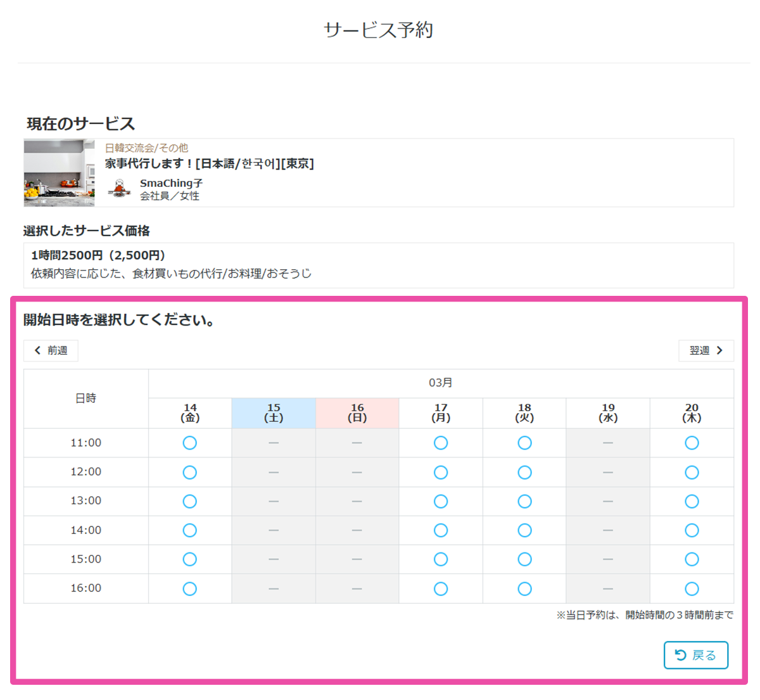The width and height of the screenshot is (760, 700).
Task: Select the 11:00 slot on Friday the 14th
Action: click(190, 443)
